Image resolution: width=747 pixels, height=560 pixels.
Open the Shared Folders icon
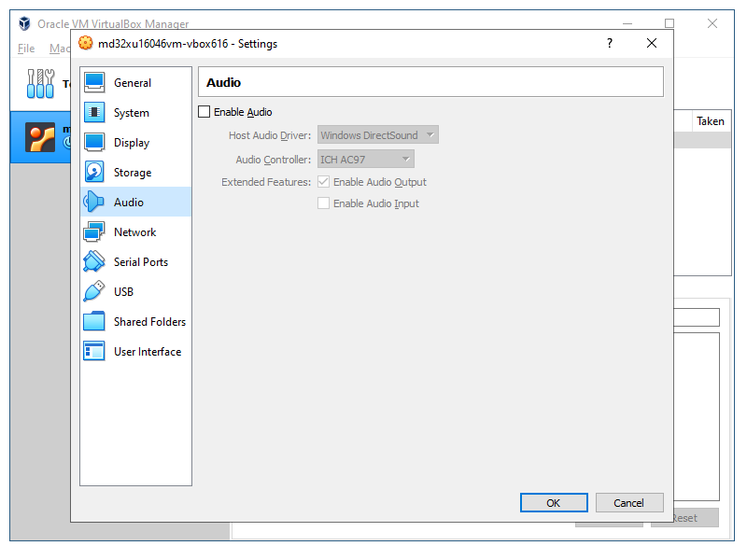click(94, 322)
